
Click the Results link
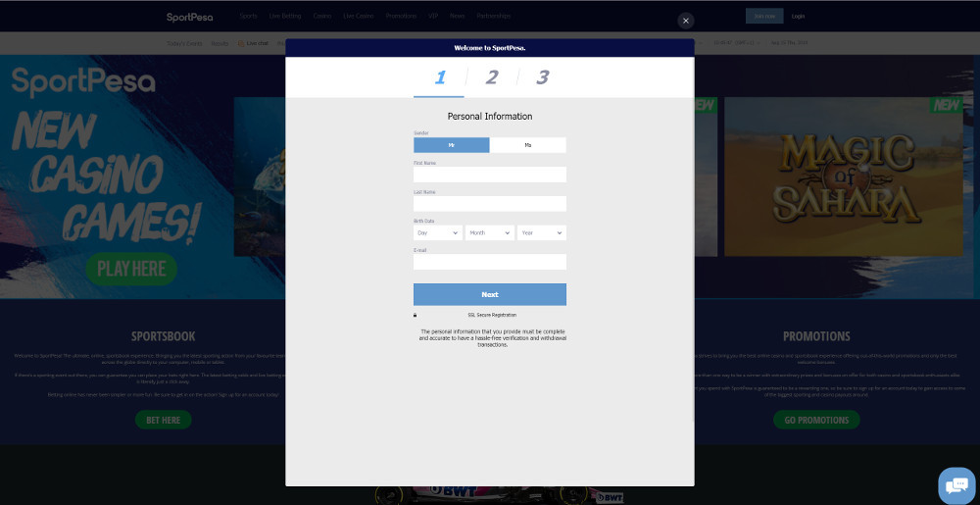(x=220, y=44)
